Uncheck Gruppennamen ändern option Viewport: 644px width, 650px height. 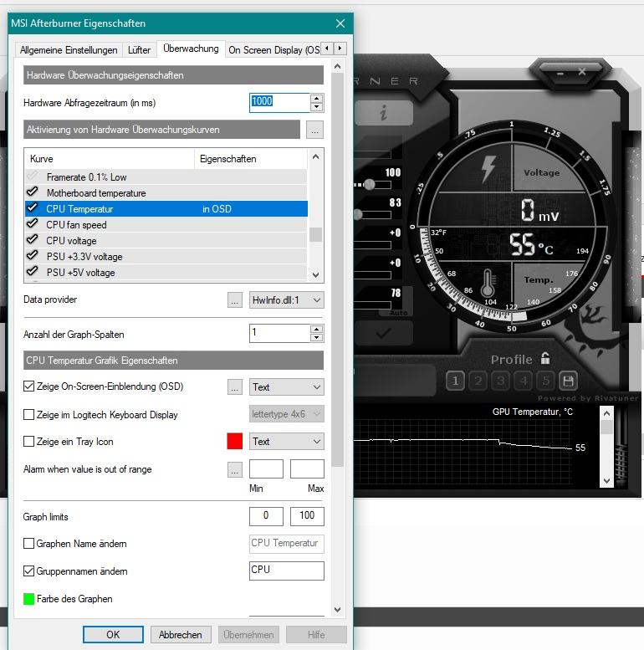pyautogui.click(x=28, y=571)
